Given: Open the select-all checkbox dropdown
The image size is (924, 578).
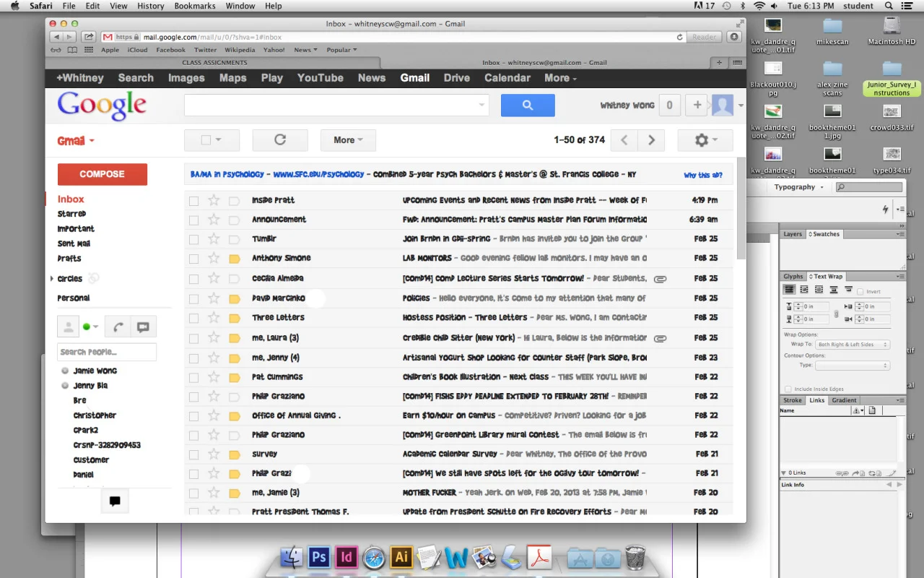Looking at the screenshot, I should click(212, 140).
